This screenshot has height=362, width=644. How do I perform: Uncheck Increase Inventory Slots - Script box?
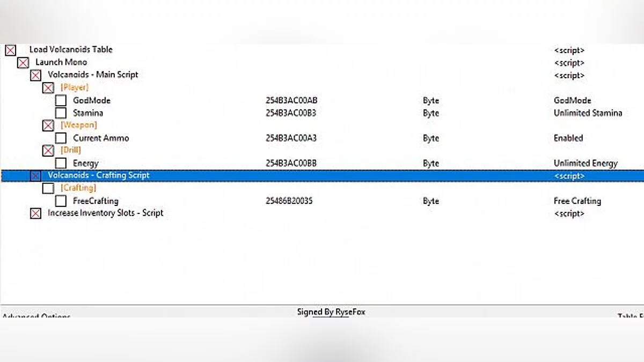point(35,213)
